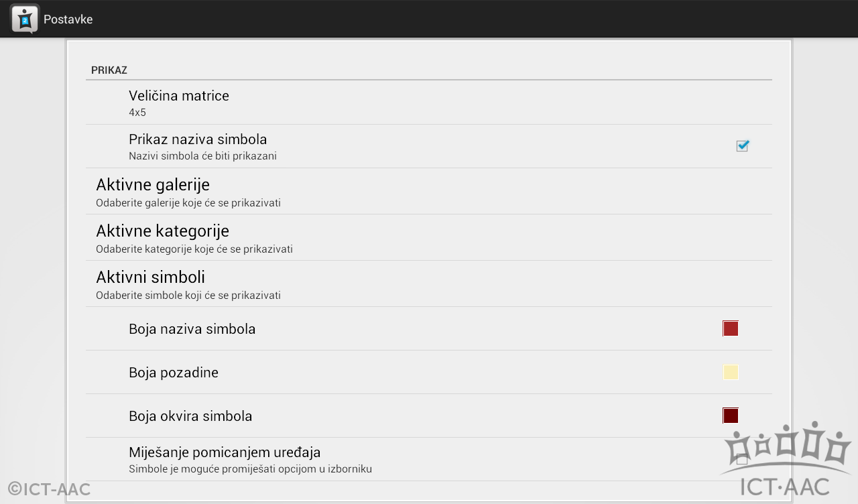This screenshot has width=858, height=504.
Task: Click the 4x5 matrix size value
Action: 137,113
